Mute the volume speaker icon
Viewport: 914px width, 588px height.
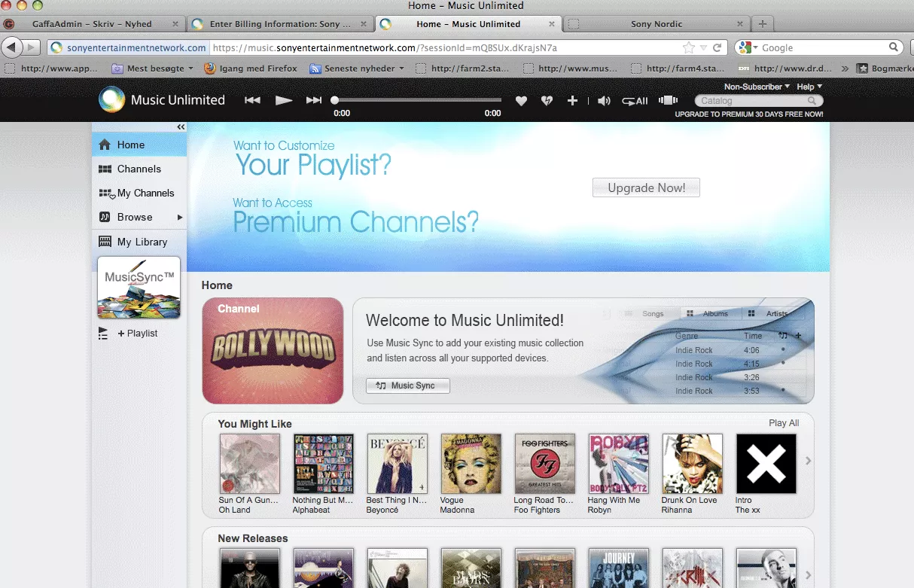coord(603,101)
